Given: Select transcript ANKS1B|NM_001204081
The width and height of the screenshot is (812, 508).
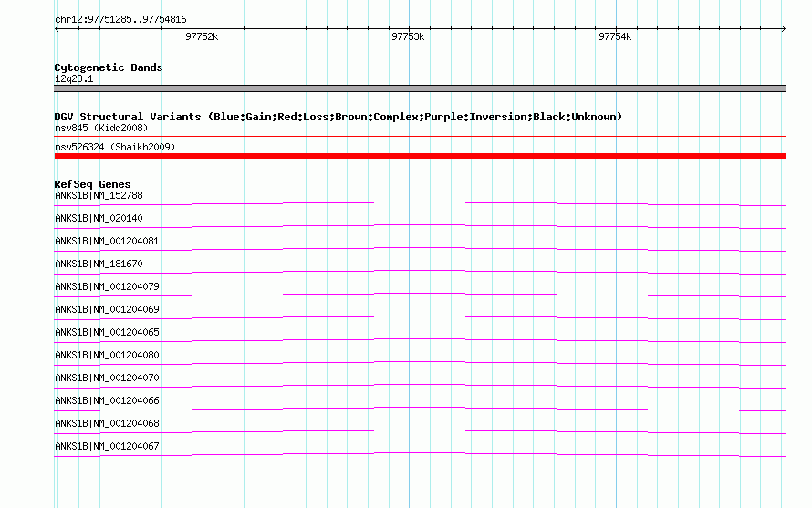Looking at the screenshot, I should [107, 242].
